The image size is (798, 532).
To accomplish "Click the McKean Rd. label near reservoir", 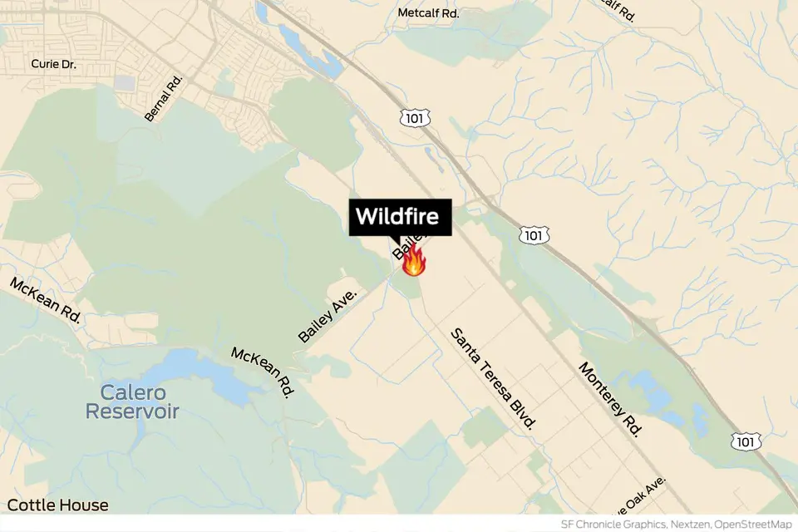I will 264,372.
